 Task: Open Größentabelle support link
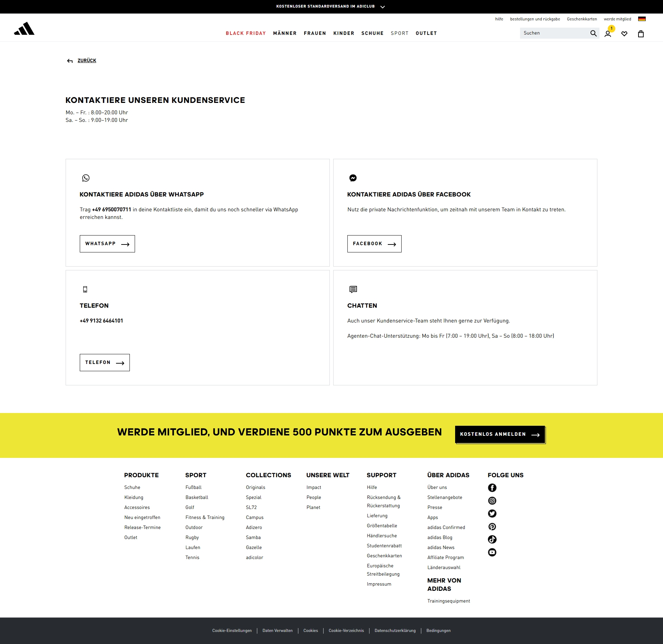[382, 526]
